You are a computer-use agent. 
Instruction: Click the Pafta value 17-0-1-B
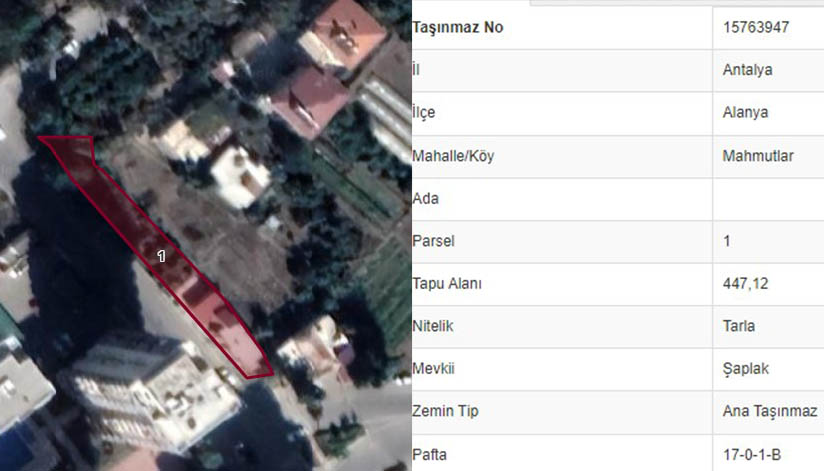click(x=751, y=454)
